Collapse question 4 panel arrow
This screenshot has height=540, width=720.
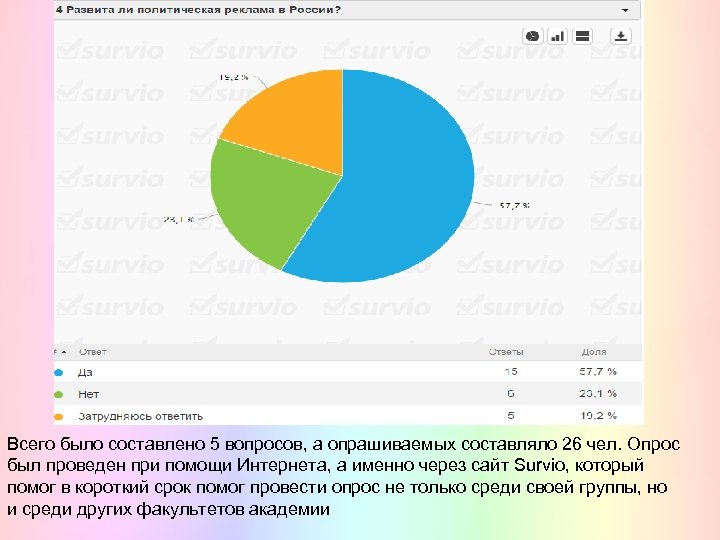[625, 10]
